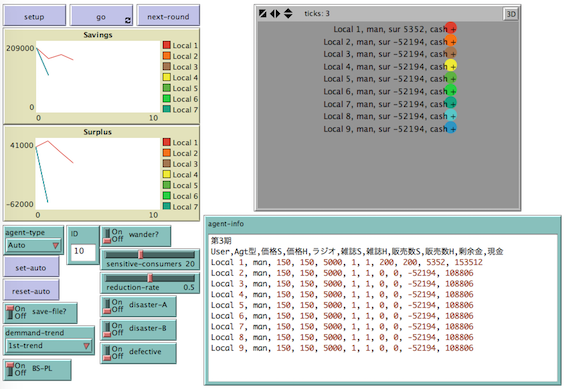Click the up-down arrows icon in view header
Screen dimensions: 567x389
[x=288, y=14]
